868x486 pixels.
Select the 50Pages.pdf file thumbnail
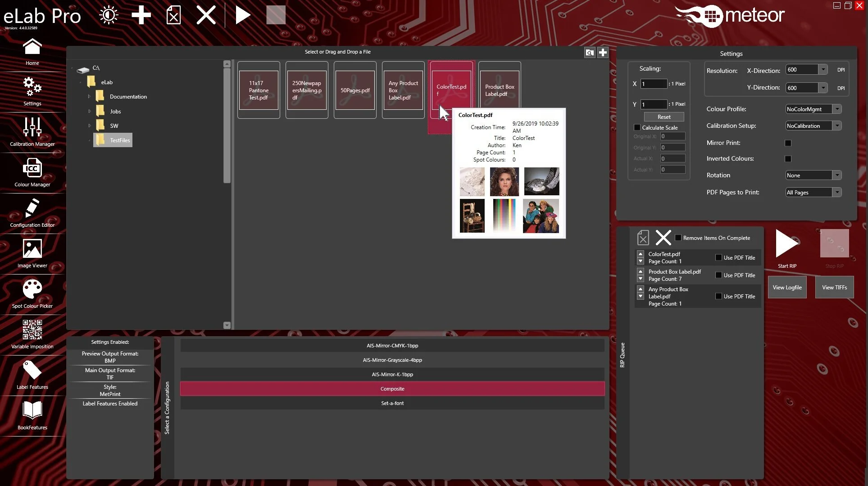(355, 90)
